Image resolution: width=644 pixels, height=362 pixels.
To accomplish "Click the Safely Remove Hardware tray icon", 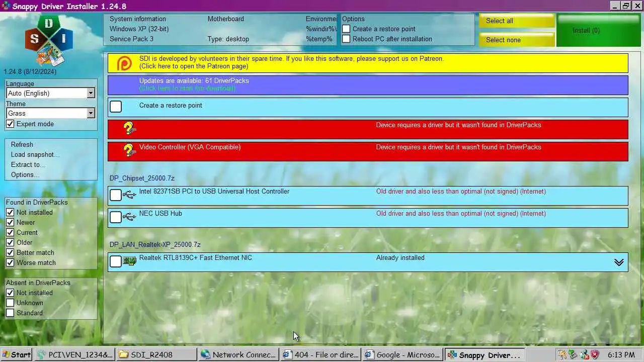I will pos(573,354).
